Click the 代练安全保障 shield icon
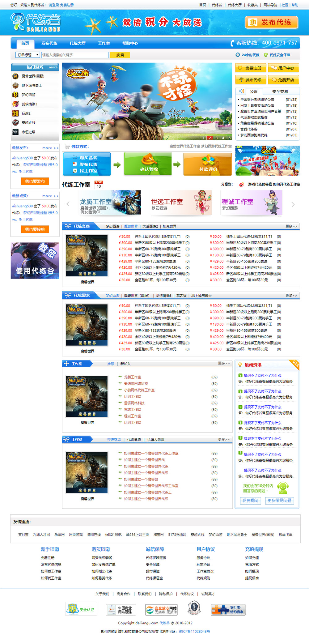This screenshot has height=644, width=309. pos(266,55)
